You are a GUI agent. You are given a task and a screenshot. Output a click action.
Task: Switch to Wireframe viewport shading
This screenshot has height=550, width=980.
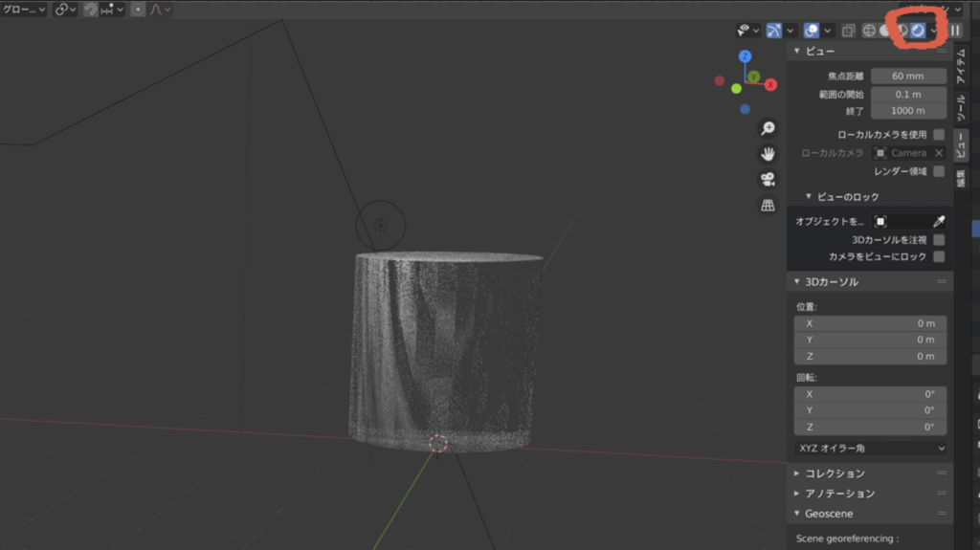click(869, 31)
